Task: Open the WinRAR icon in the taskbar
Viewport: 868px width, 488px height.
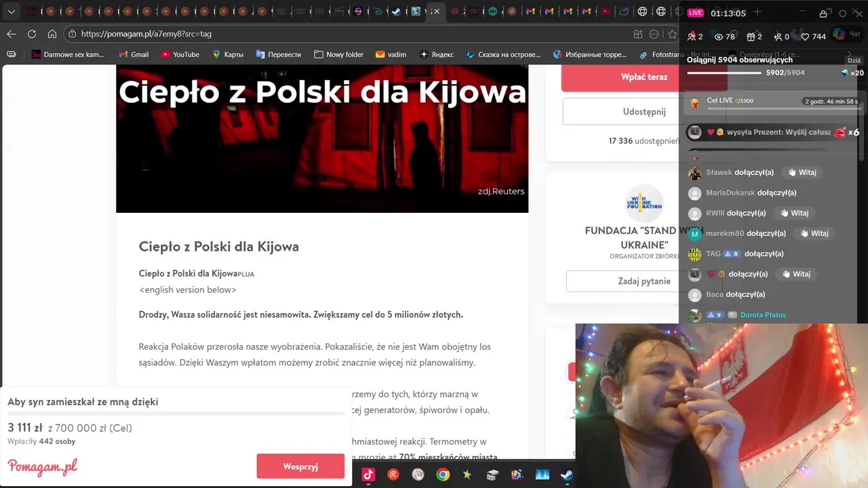Action: tap(517, 474)
